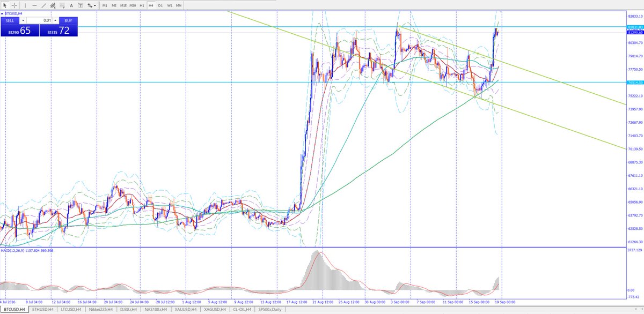Switch chart to M30 timeframe
The image size is (644, 314).
point(133,5)
